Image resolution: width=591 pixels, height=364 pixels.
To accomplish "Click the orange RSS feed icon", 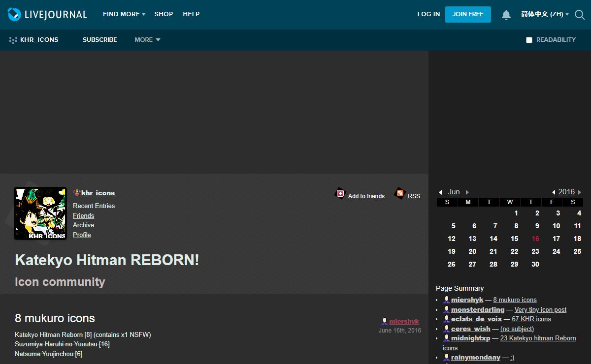I will pos(400,193).
